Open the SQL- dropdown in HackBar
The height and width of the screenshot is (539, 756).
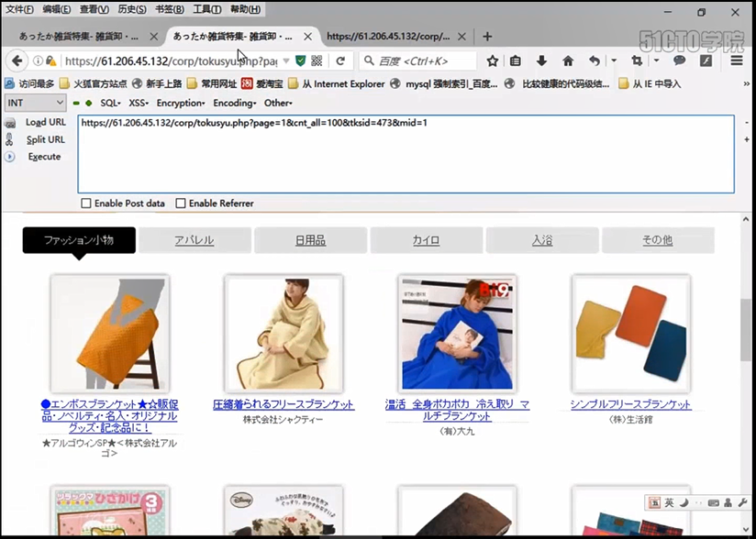click(x=110, y=103)
